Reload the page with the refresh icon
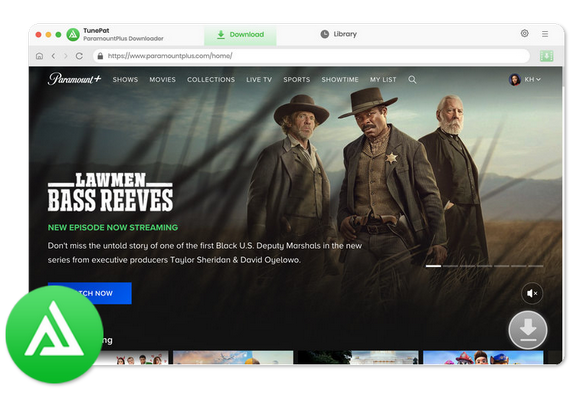570x400 pixels. [79, 56]
